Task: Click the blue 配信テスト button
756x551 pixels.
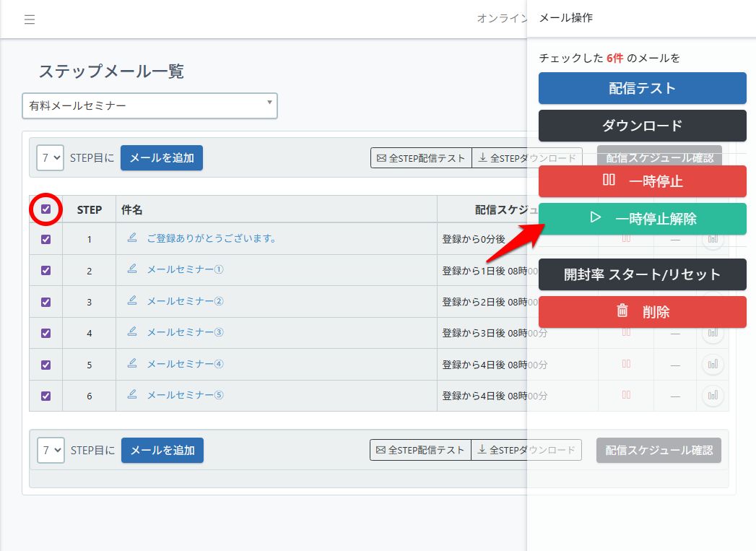Action: tap(642, 88)
